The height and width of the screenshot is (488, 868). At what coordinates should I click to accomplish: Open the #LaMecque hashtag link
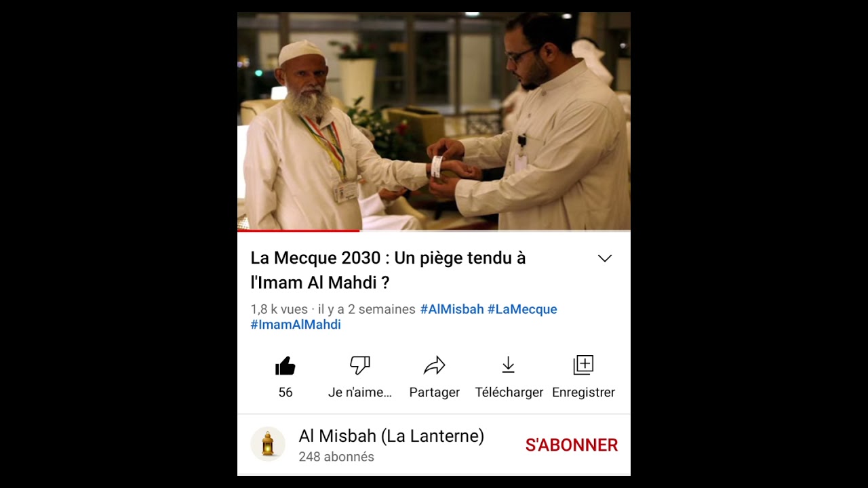[x=522, y=309]
